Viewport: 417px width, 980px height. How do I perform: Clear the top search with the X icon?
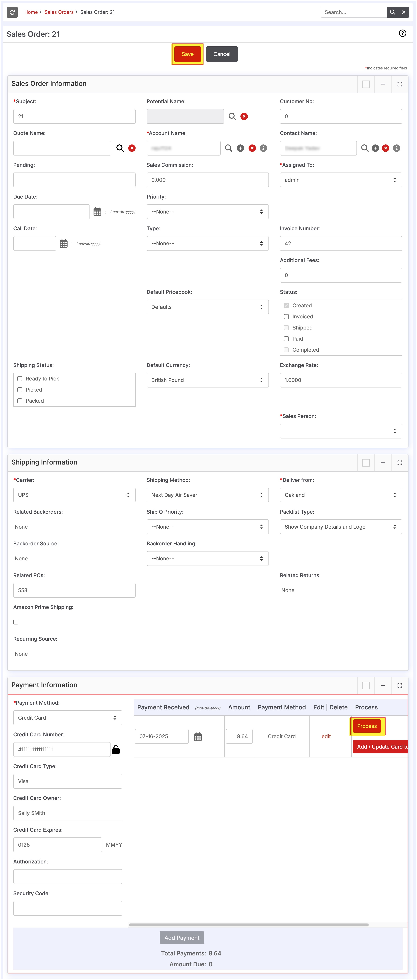[404, 12]
